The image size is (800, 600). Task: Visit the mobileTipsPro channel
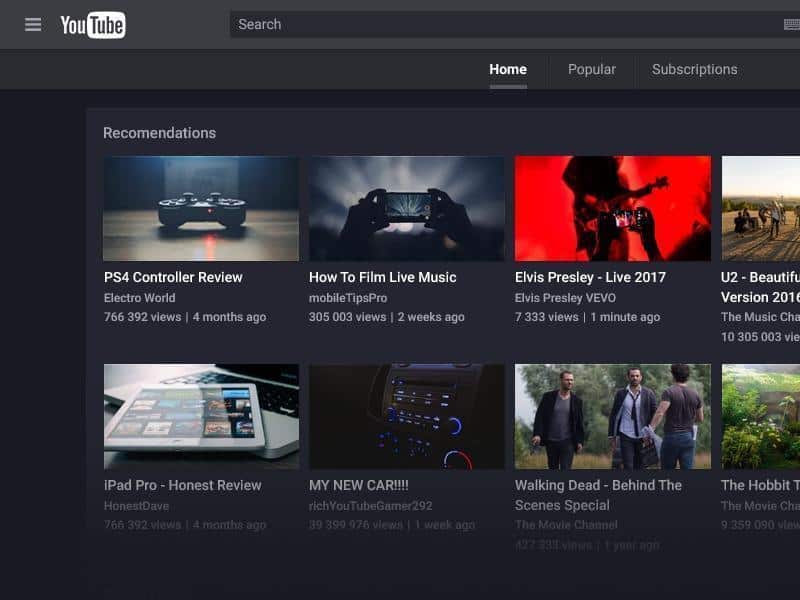(348, 298)
